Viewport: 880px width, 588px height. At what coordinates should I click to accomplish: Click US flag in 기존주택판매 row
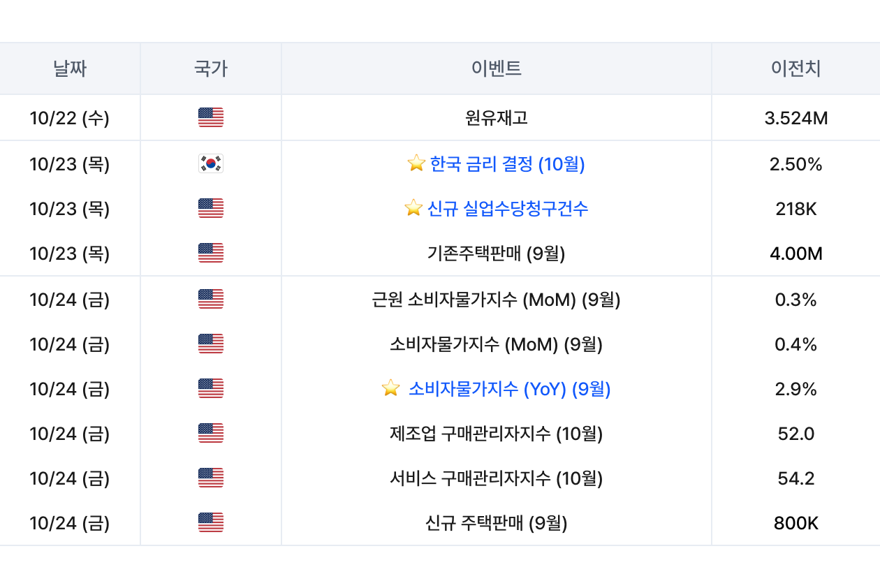[210, 253]
